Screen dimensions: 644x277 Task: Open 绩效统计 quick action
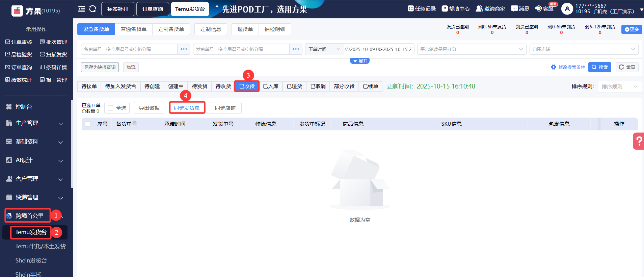(x=19, y=80)
